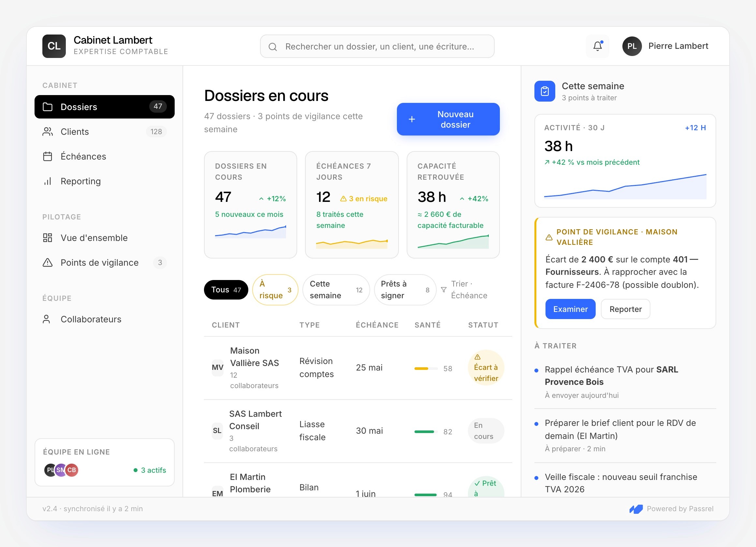
Task: Click the SL client avatar
Action: click(217, 430)
